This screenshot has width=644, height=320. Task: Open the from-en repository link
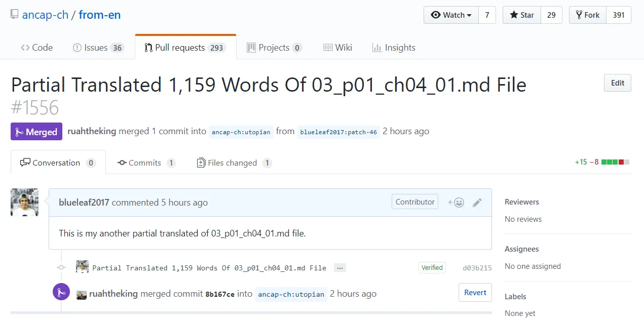pyautogui.click(x=100, y=15)
